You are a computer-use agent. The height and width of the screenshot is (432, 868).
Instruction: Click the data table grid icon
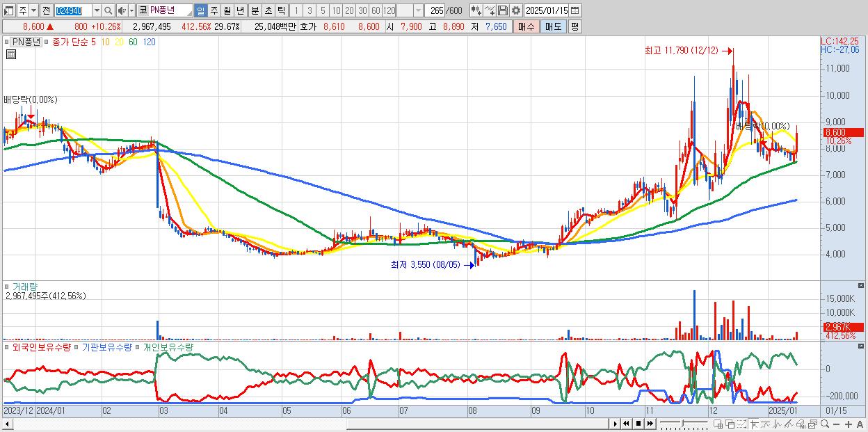point(10,54)
